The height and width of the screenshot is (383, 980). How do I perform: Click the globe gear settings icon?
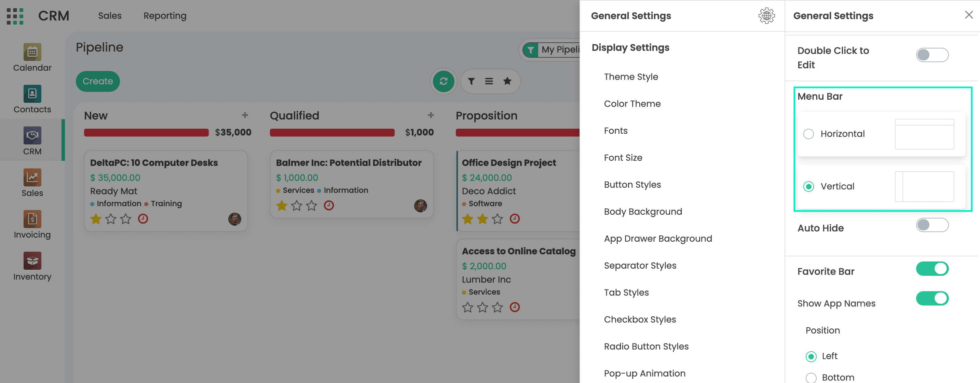[766, 16]
